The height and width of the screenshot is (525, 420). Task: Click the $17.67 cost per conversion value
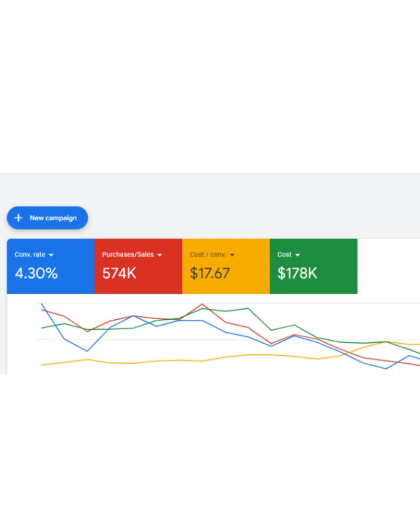point(210,273)
